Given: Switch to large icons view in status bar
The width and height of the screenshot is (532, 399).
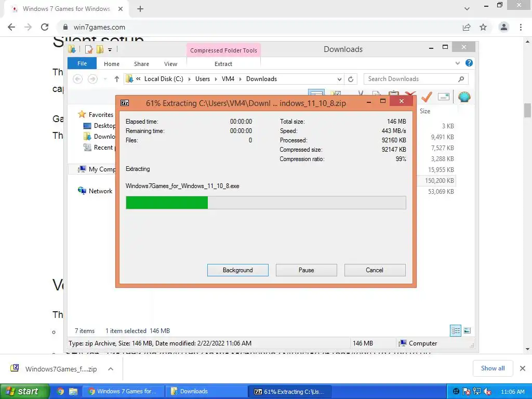Looking at the screenshot, I should coord(467,330).
